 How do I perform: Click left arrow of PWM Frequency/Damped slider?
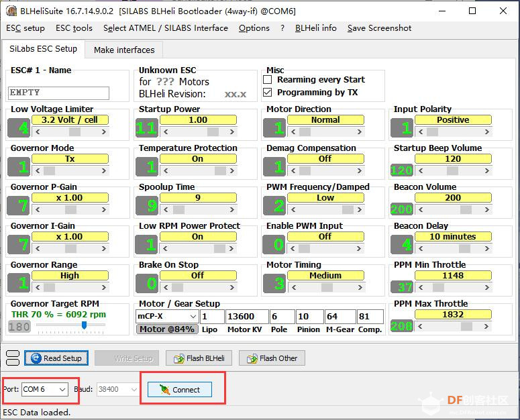pyautogui.click(x=293, y=209)
